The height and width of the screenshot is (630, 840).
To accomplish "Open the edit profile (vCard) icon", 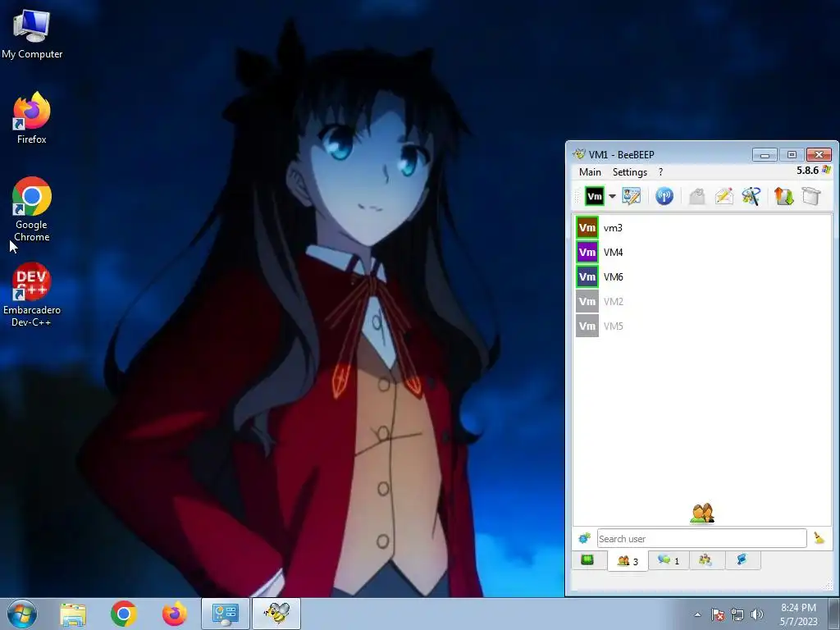I will [x=631, y=196].
